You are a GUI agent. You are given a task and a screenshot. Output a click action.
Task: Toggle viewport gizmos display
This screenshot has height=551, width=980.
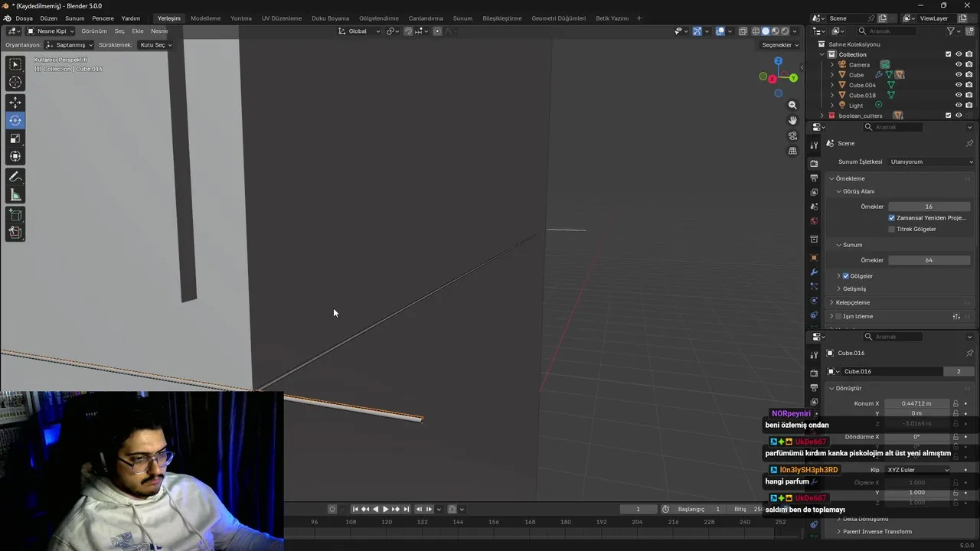[697, 31]
